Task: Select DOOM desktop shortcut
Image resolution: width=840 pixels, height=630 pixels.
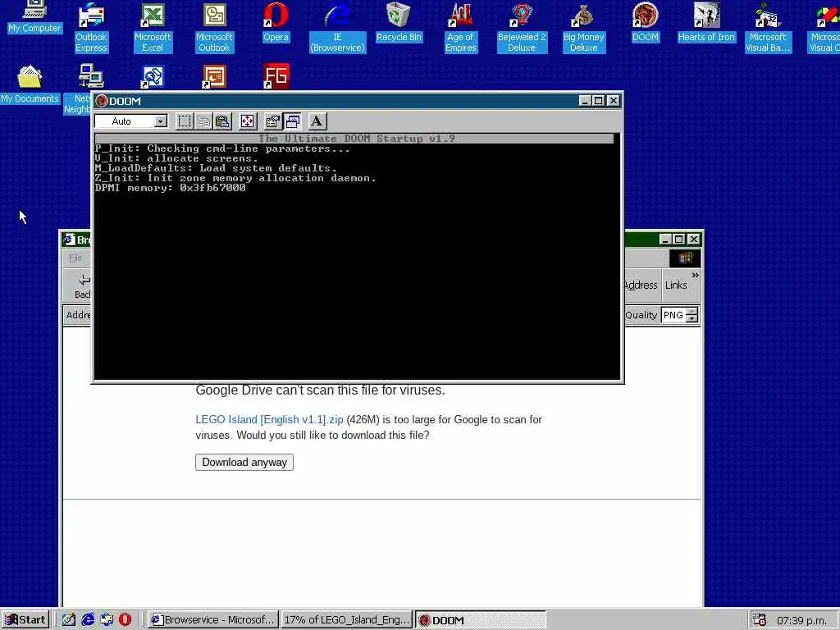Action: tap(645, 22)
